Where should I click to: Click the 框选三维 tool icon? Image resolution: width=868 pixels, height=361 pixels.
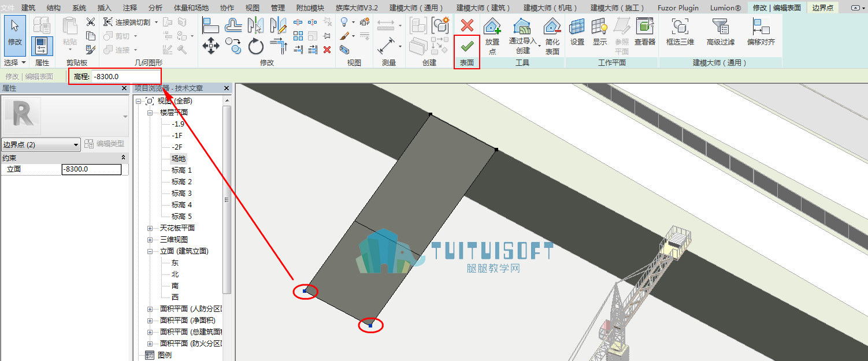coord(680,26)
